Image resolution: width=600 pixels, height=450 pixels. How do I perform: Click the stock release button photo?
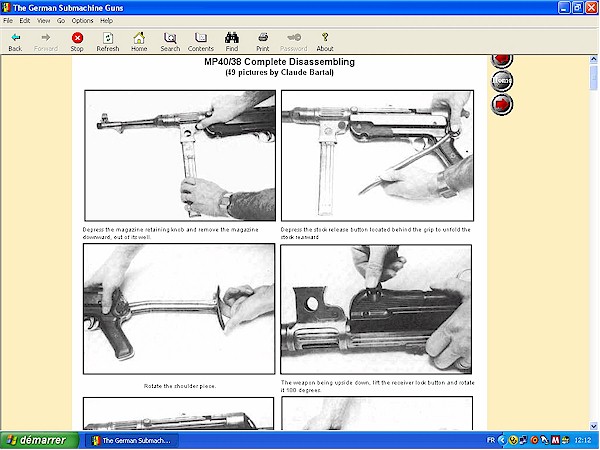click(377, 155)
